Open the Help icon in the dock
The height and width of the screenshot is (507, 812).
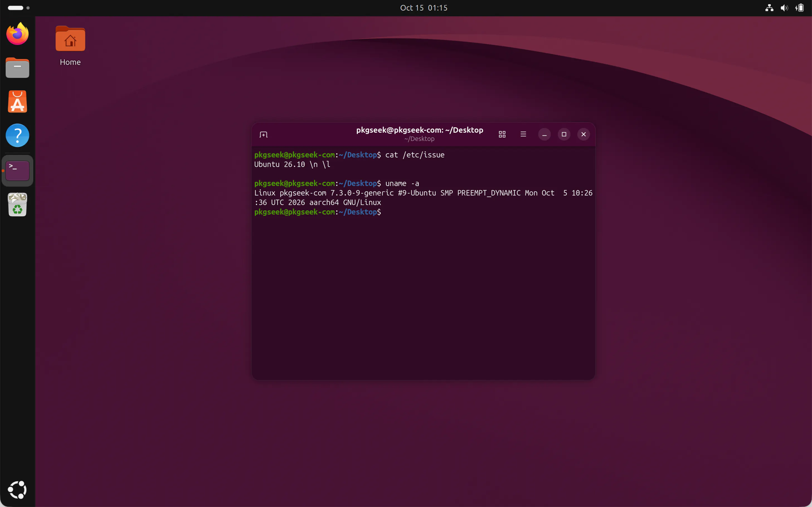[18, 135]
